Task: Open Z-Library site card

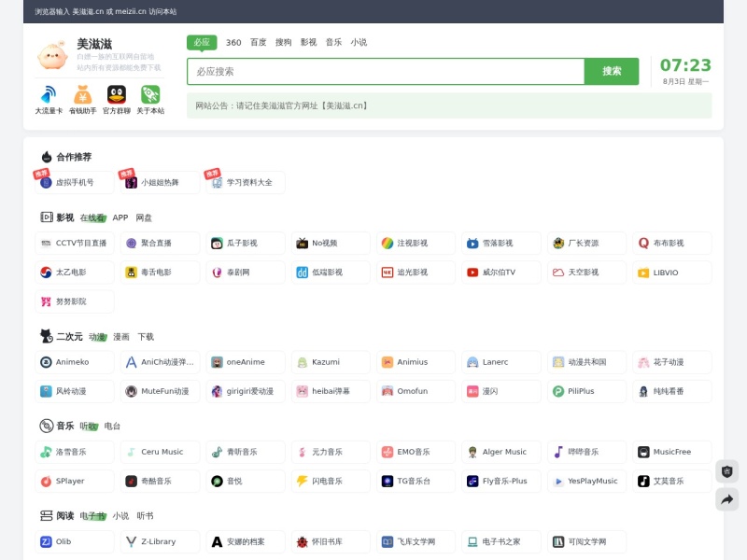Action: click(160, 542)
